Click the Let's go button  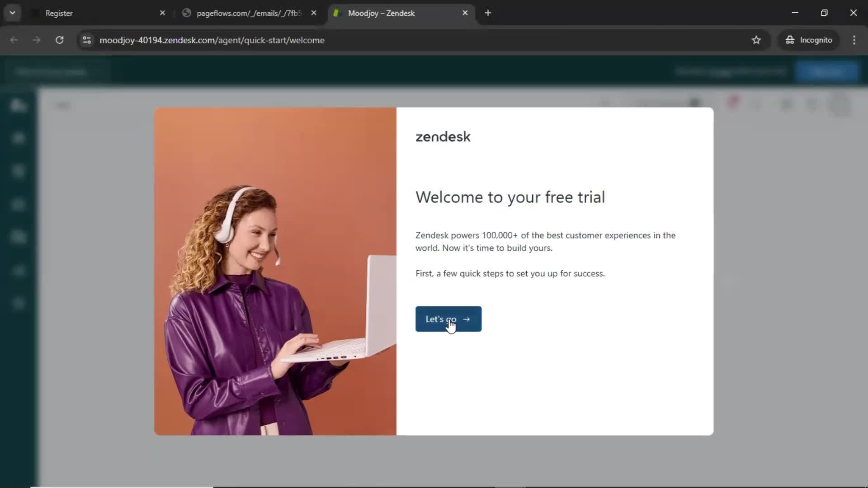pos(448,319)
